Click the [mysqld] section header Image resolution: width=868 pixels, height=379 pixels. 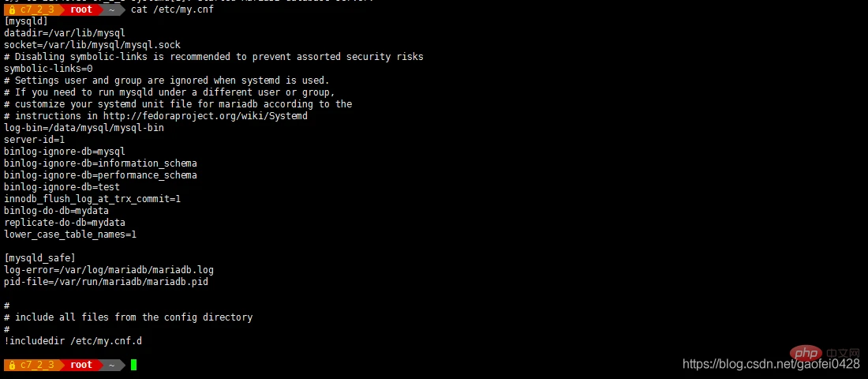26,21
